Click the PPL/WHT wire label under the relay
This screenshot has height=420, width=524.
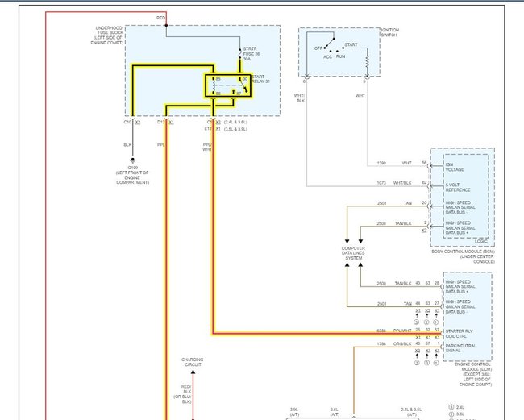pos(208,148)
